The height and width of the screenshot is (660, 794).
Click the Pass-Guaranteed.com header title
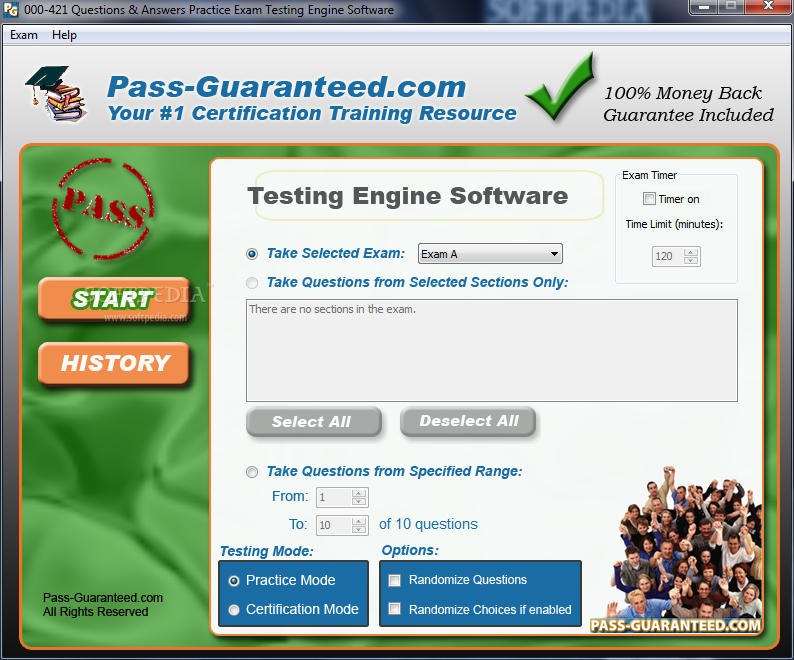click(x=287, y=87)
